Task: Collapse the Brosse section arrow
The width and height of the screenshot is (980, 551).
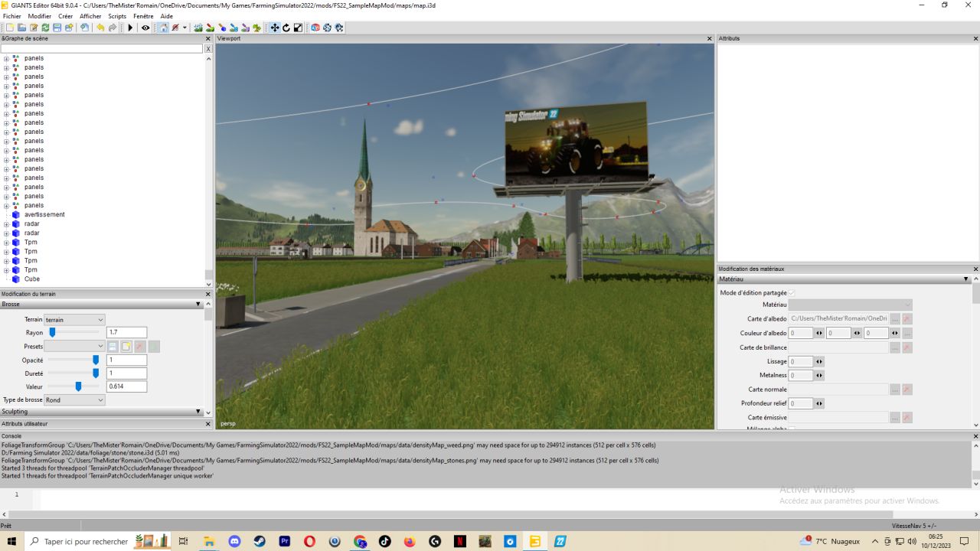Action: pos(198,305)
